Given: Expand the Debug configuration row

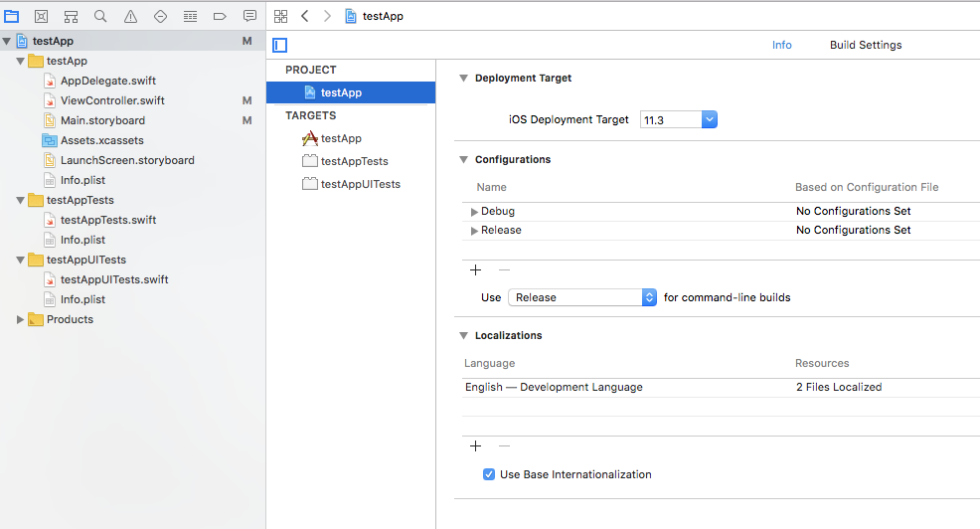Looking at the screenshot, I should [474, 212].
